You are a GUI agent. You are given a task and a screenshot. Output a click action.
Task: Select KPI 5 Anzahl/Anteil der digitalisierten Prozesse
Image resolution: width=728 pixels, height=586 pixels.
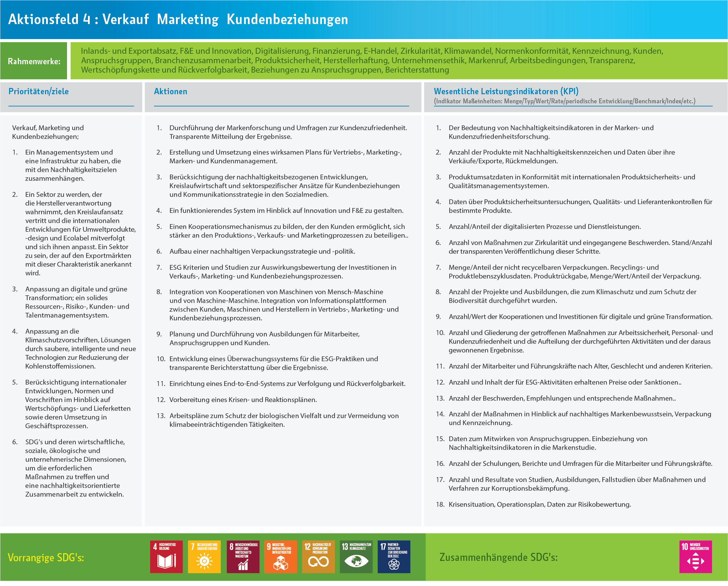538,227
